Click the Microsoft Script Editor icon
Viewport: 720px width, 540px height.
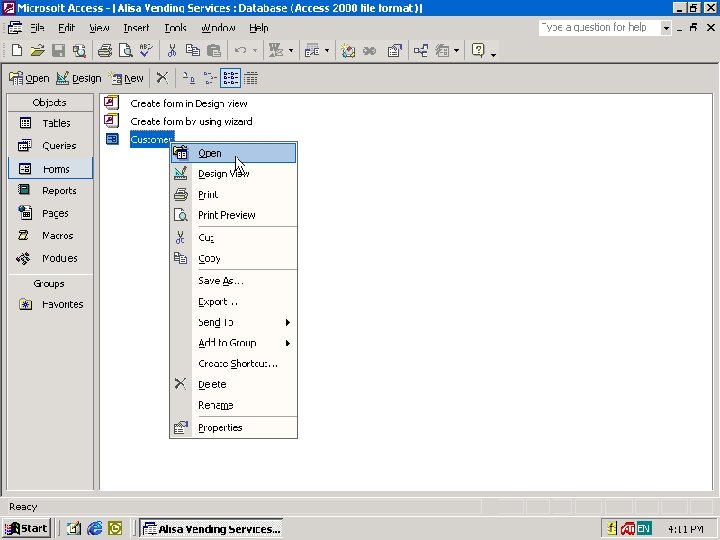tap(370, 51)
